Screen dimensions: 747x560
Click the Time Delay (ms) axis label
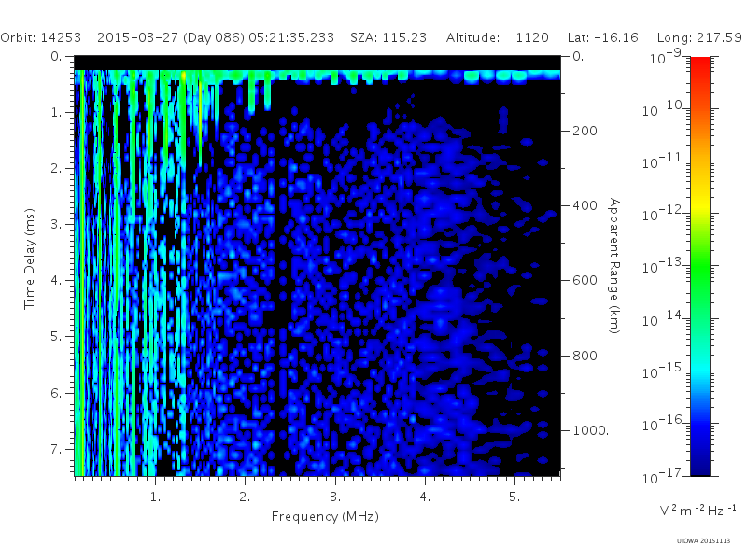point(30,259)
